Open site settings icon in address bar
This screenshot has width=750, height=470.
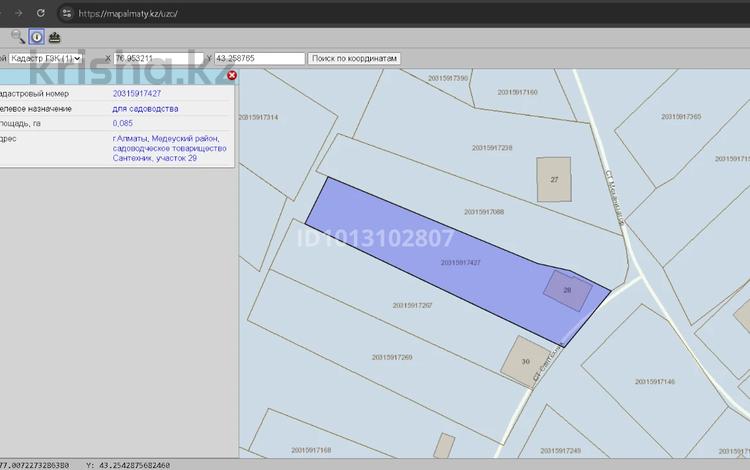tap(67, 13)
